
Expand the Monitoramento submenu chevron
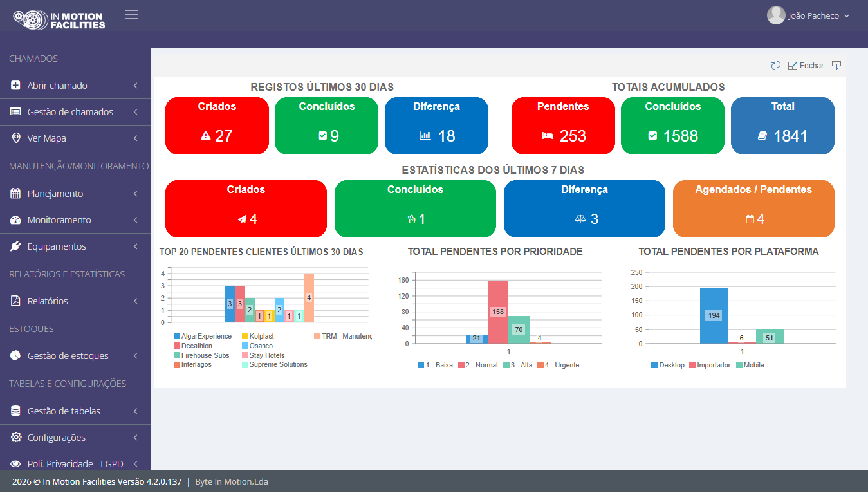(136, 220)
